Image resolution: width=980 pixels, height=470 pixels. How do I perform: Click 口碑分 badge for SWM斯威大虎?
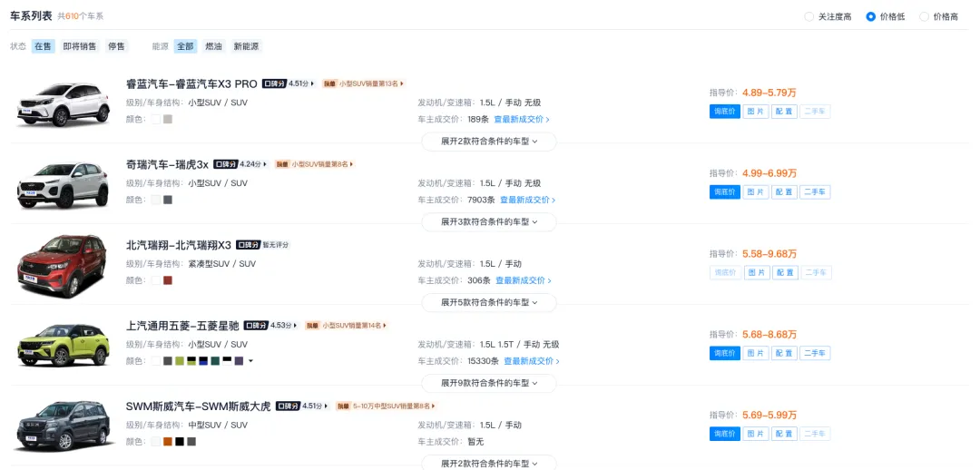coord(289,406)
